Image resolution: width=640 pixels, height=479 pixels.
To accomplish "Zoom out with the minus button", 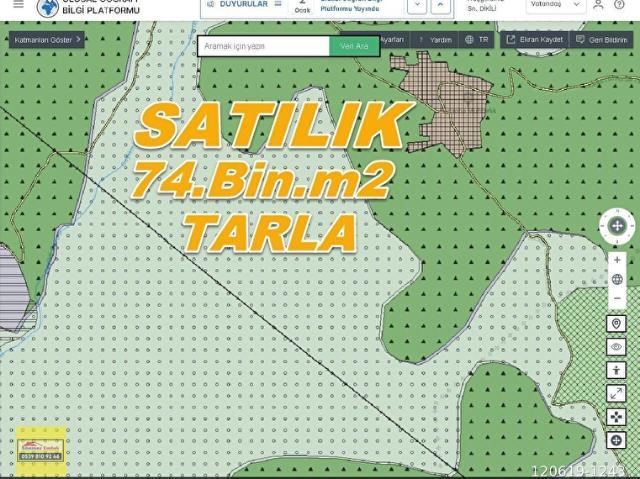I will [x=617, y=299].
